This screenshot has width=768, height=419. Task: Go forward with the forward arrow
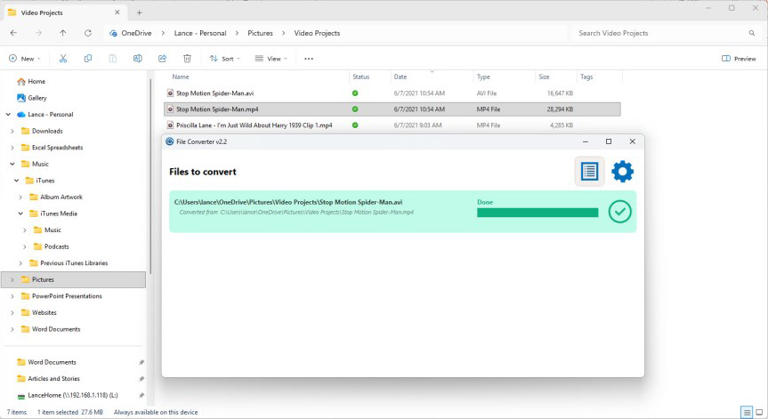coord(38,33)
